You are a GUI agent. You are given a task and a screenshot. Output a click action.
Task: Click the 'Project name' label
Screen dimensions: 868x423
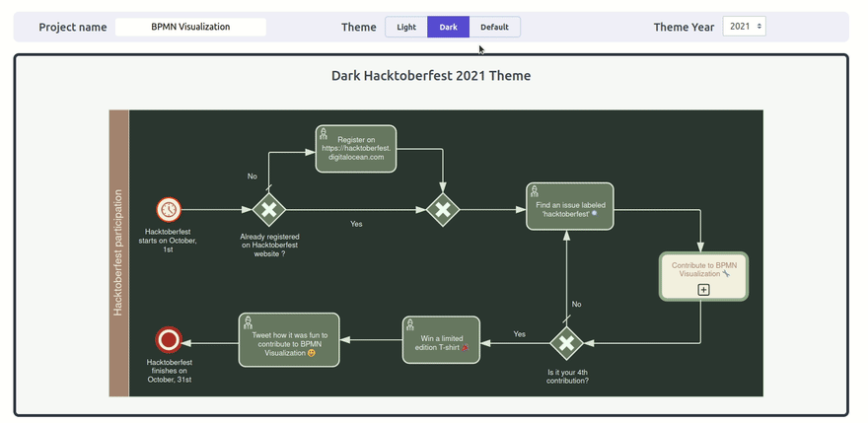(73, 27)
